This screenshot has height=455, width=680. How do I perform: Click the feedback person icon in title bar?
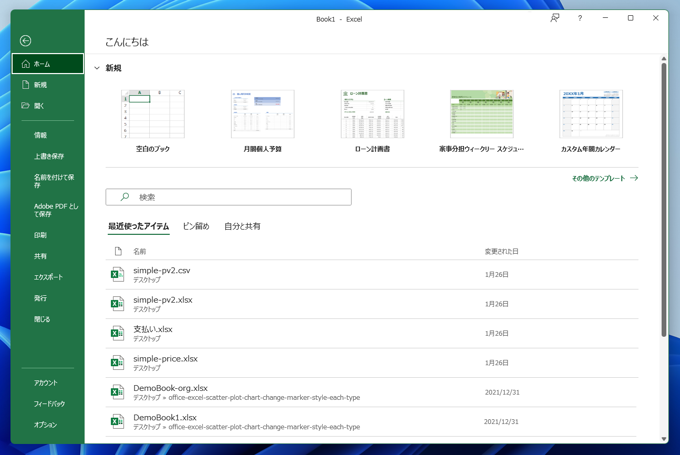pos(555,18)
